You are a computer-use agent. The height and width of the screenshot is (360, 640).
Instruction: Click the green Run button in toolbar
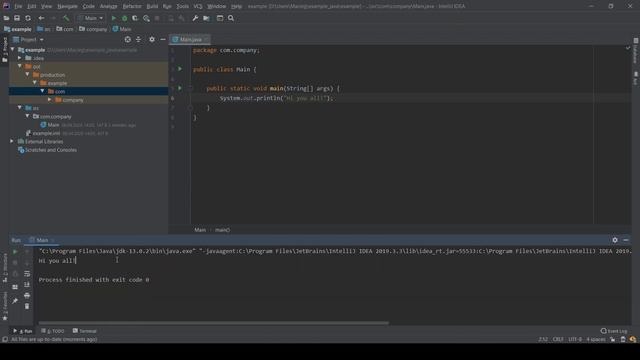coord(113,18)
